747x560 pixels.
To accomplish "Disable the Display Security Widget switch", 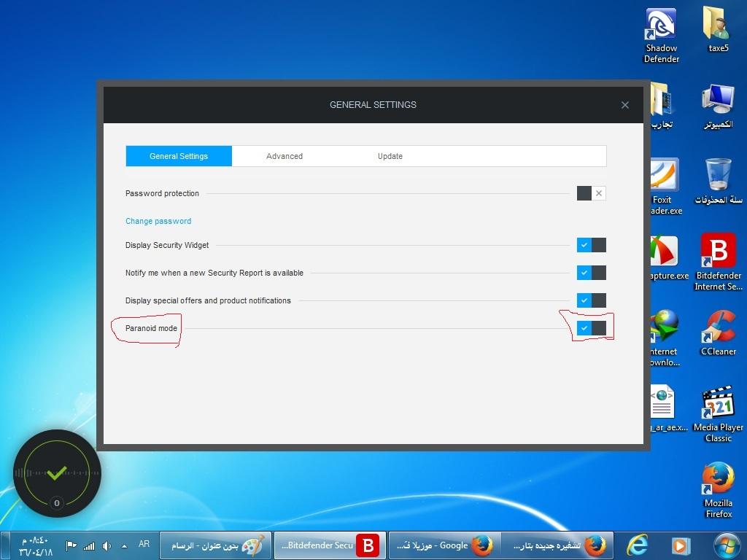I will [591, 245].
